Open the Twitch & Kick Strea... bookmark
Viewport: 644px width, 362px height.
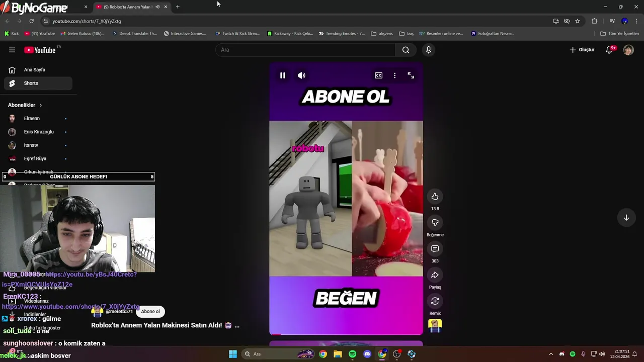[237, 34]
